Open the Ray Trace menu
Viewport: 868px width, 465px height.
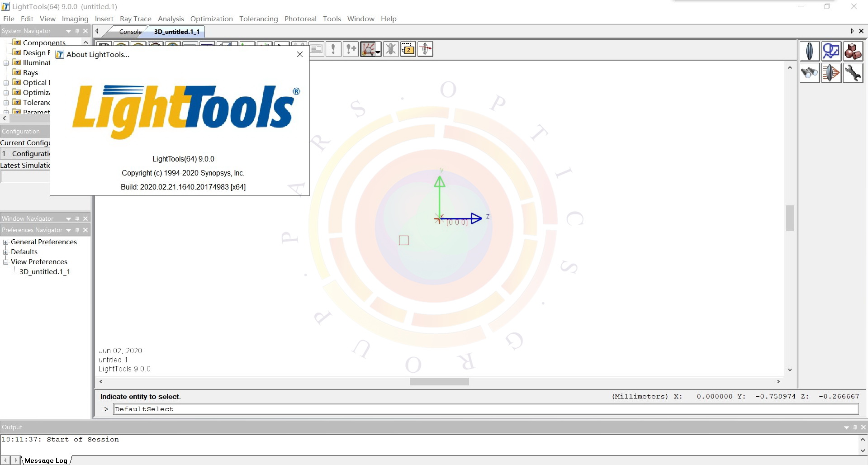(x=135, y=19)
